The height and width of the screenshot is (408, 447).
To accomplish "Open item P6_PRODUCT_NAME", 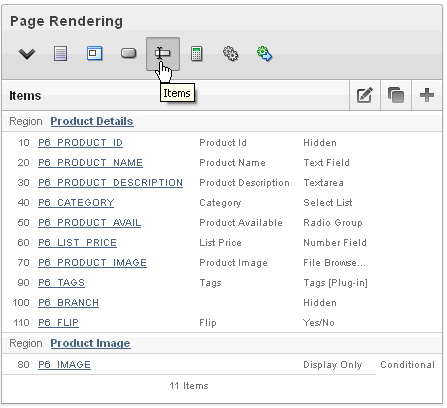I will 90,163.
